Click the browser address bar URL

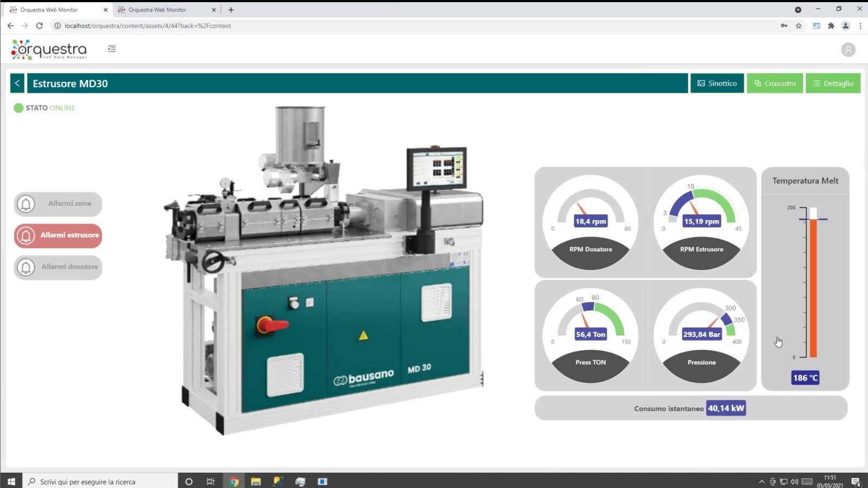[147, 26]
